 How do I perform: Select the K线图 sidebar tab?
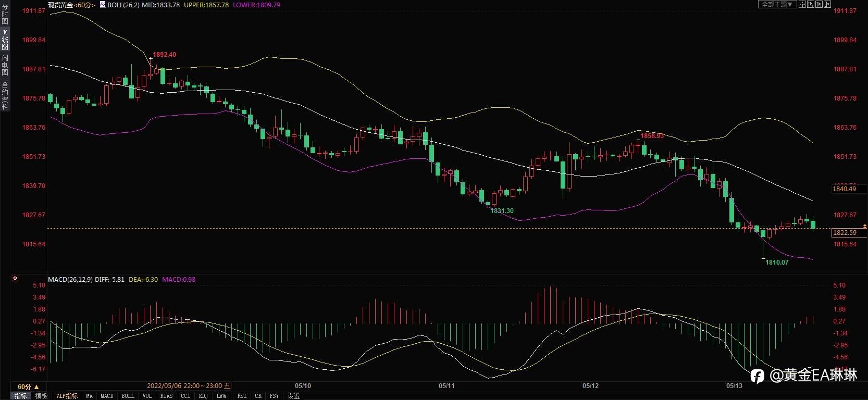click(x=5, y=40)
